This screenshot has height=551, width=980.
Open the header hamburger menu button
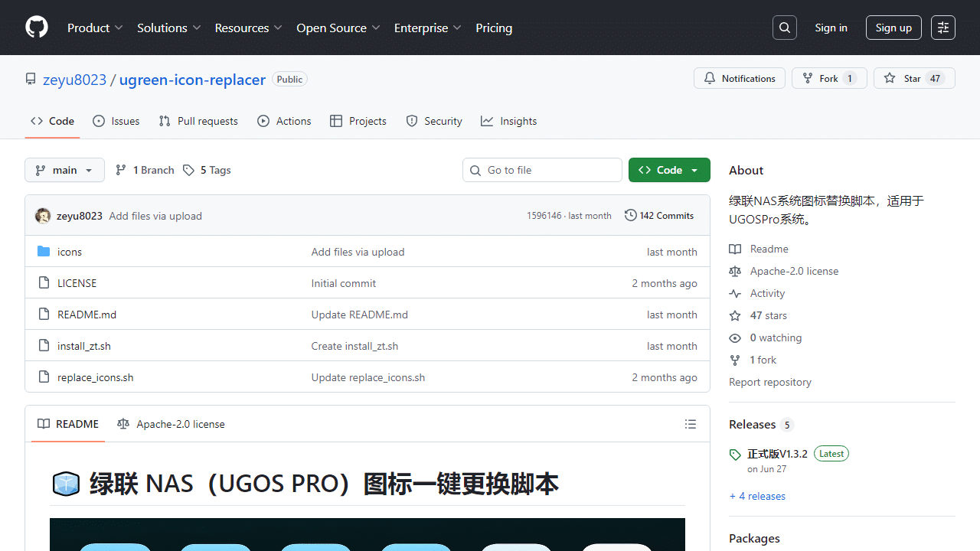[943, 28]
